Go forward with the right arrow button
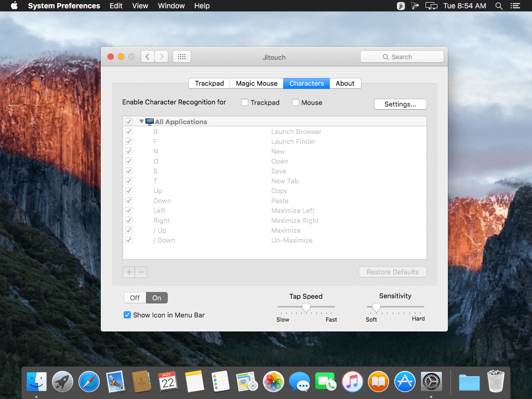Image resolution: width=532 pixels, height=399 pixels. point(162,57)
